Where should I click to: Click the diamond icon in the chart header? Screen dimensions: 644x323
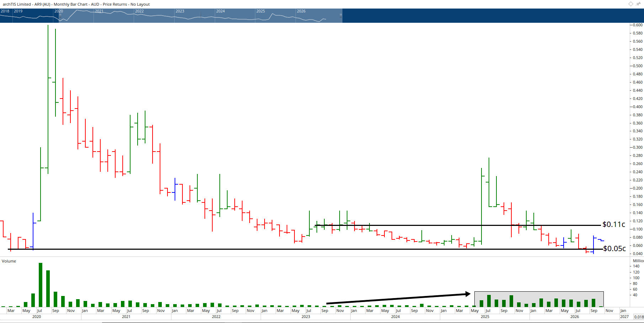(x=630, y=4)
